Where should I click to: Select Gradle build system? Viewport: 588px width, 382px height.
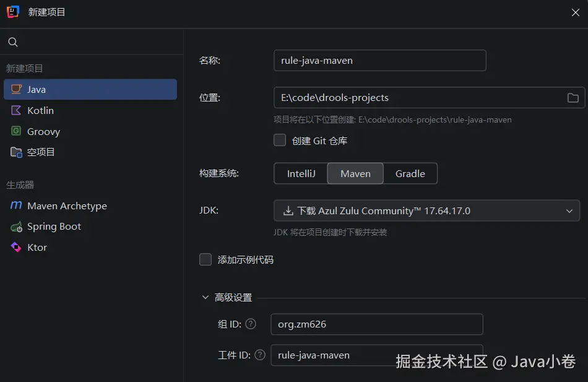pyautogui.click(x=410, y=173)
